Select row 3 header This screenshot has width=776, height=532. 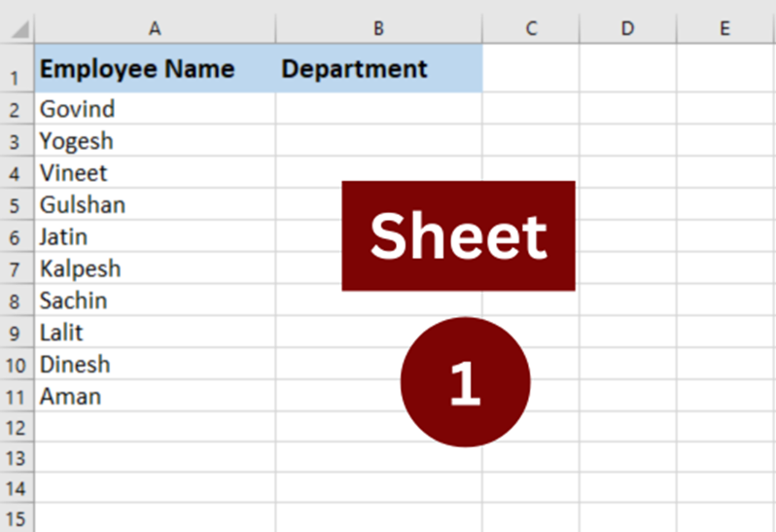point(17,140)
